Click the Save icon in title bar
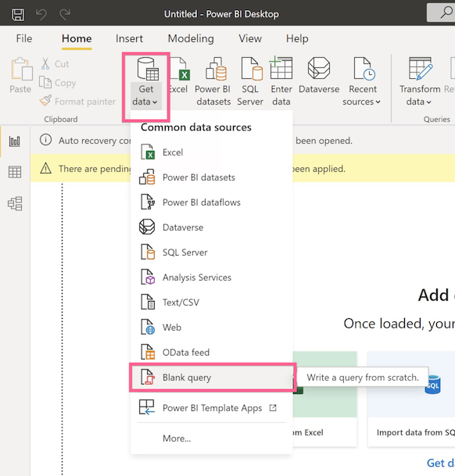This screenshot has width=455, height=476. click(x=18, y=14)
